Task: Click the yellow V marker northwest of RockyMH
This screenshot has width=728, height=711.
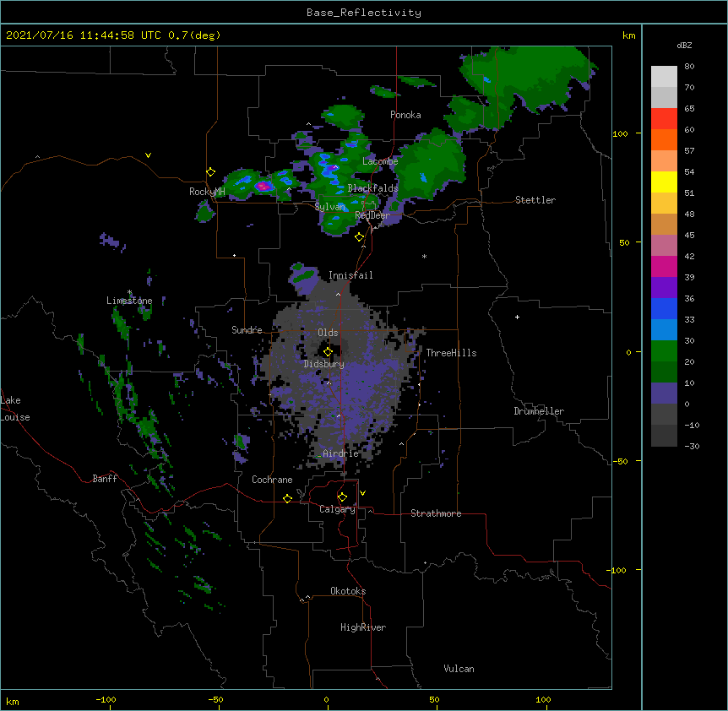Action: click(148, 155)
